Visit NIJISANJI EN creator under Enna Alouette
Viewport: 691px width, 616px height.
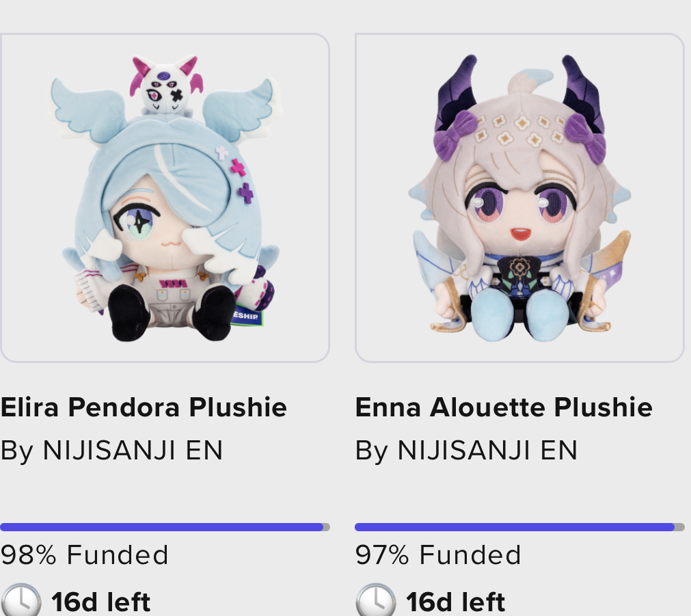coord(487,450)
